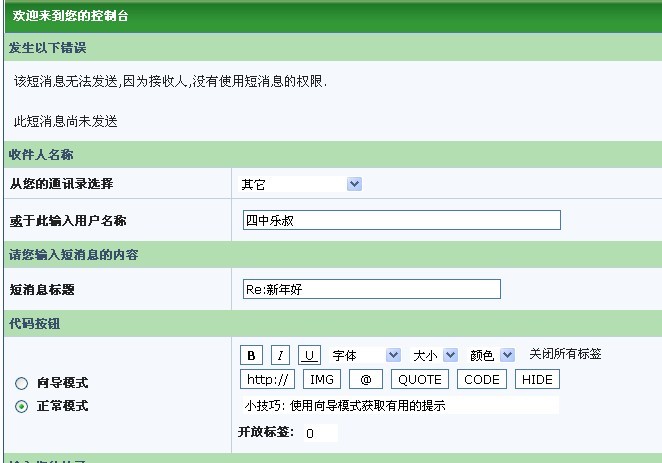Open the 从您的通讯录选择 dropdown showing 其它
This screenshot has width=662, height=463.
point(300,184)
